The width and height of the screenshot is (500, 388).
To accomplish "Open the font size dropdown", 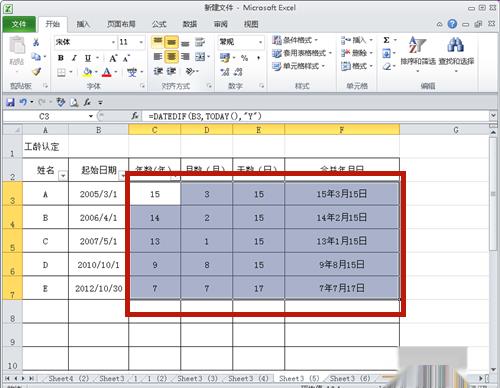I will [141, 42].
